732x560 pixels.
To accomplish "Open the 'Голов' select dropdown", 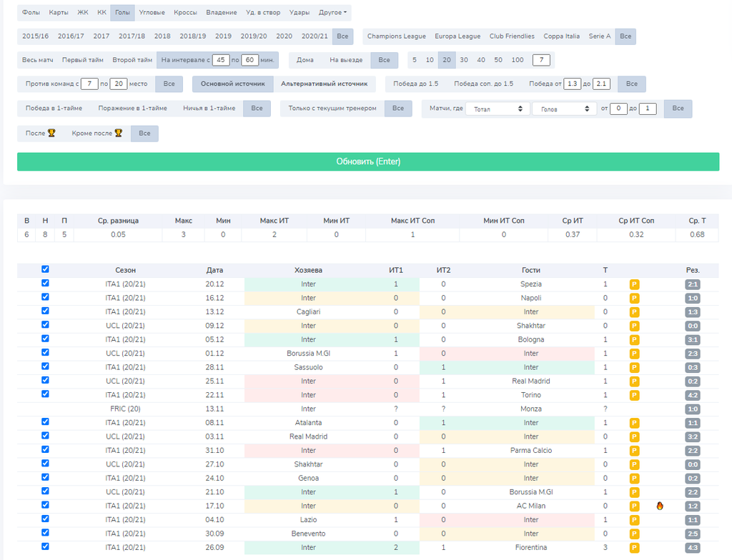I will coord(564,109).
